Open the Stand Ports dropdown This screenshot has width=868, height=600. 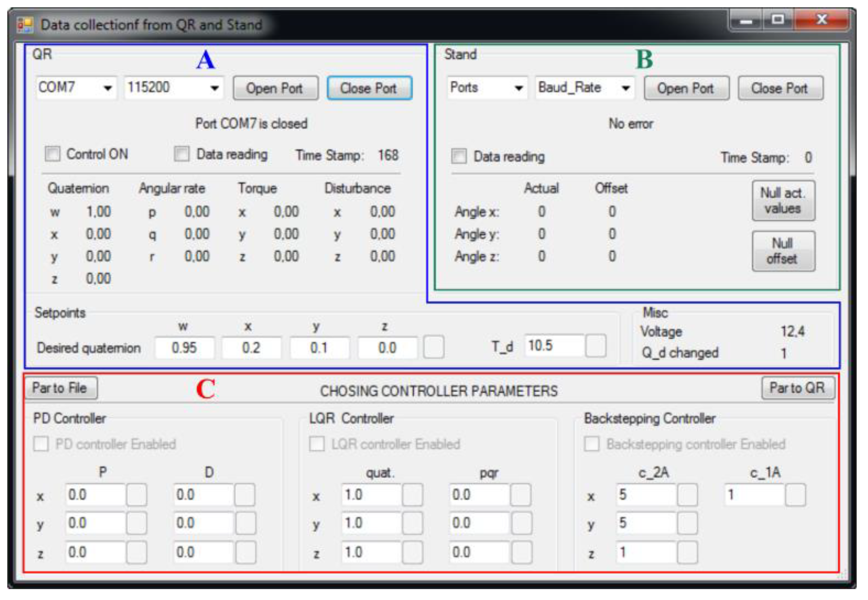click(519, 88)
